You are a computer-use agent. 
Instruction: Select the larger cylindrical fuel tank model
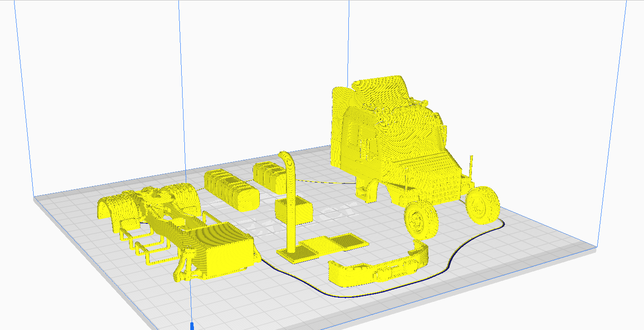[x=231, y=190]
